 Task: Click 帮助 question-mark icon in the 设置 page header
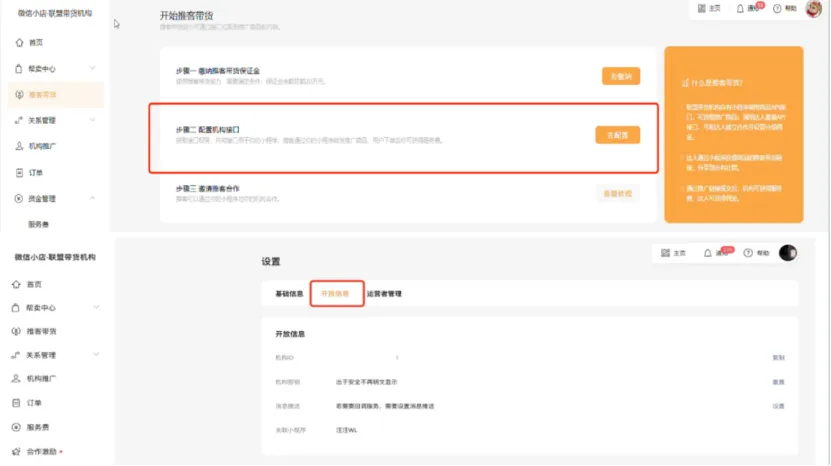pyautogui.click(x=748, y=253)
